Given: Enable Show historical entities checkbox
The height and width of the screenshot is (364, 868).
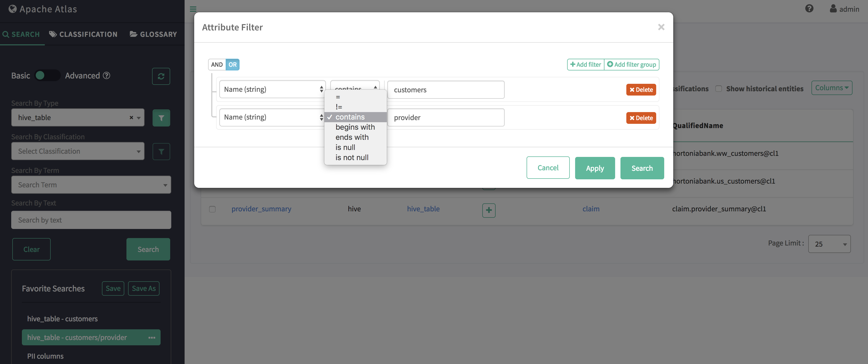Looking at the screenshot, I should tap(718, 89).
